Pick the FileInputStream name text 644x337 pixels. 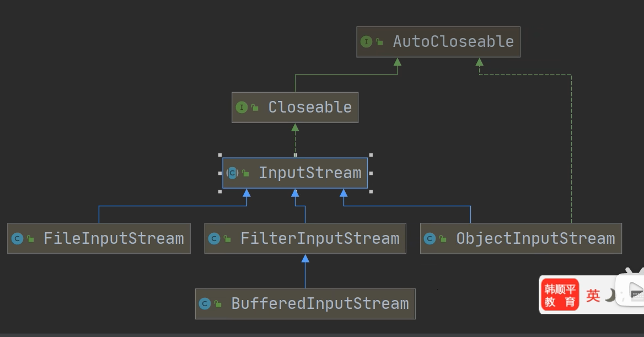pyautogui.click(x=114, y=239)
